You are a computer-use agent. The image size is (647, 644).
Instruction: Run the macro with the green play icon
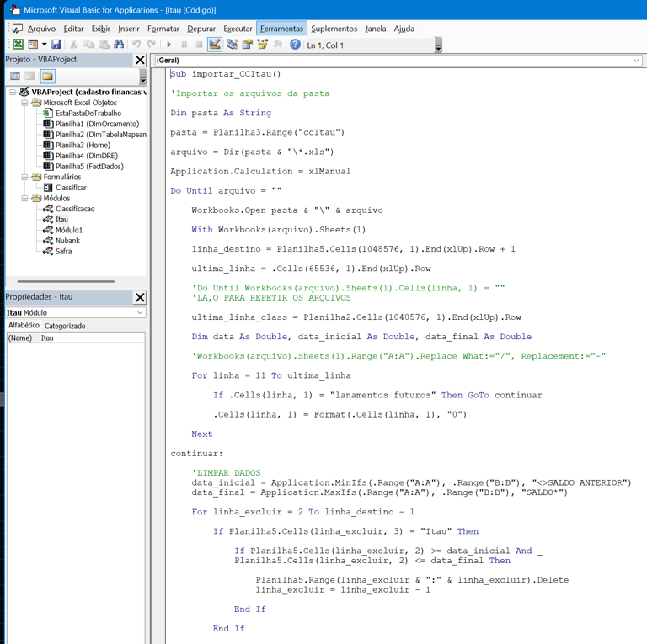click(169, 45)
